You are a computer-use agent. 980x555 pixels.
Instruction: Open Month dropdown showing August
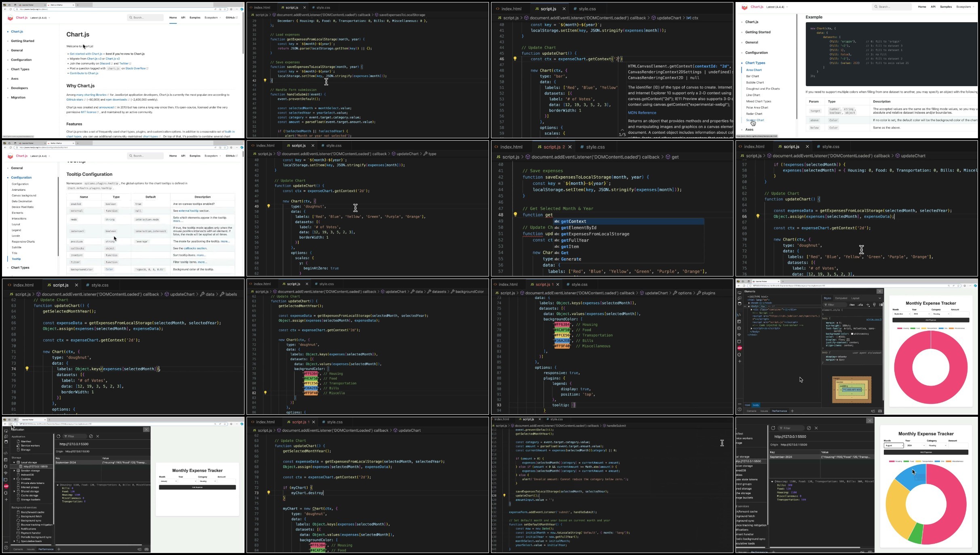894,445
